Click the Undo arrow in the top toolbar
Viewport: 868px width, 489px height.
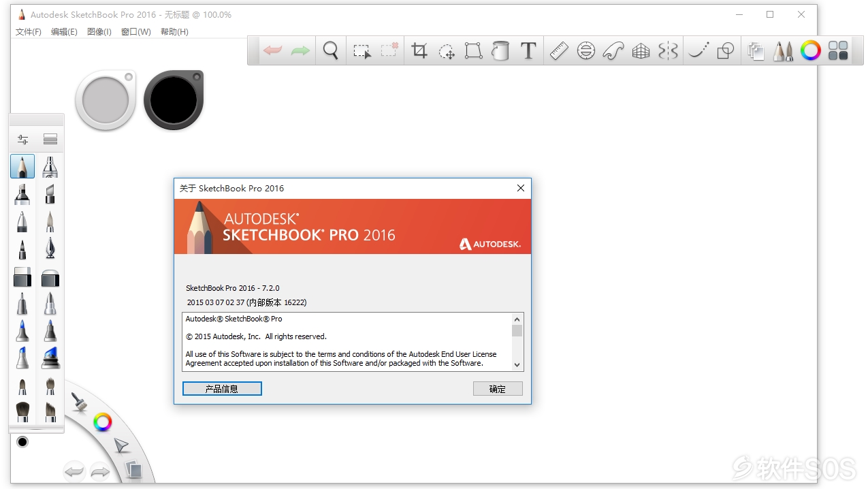tap(273, 51)
